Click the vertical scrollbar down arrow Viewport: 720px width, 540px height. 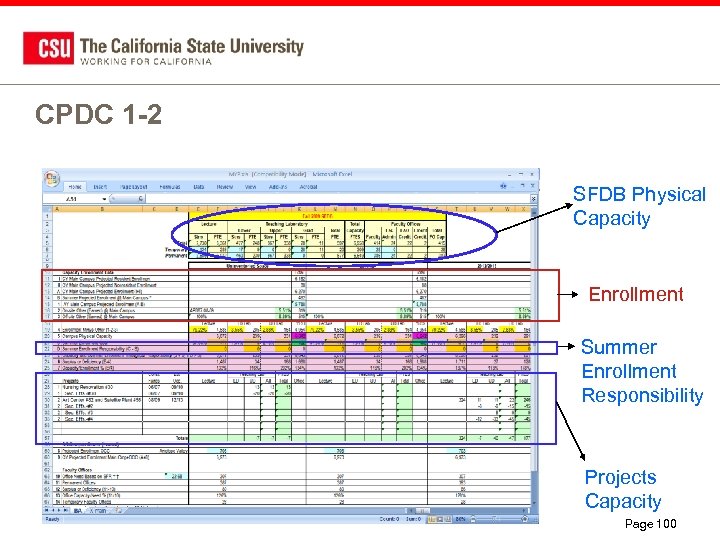click(x=533, y=503)
